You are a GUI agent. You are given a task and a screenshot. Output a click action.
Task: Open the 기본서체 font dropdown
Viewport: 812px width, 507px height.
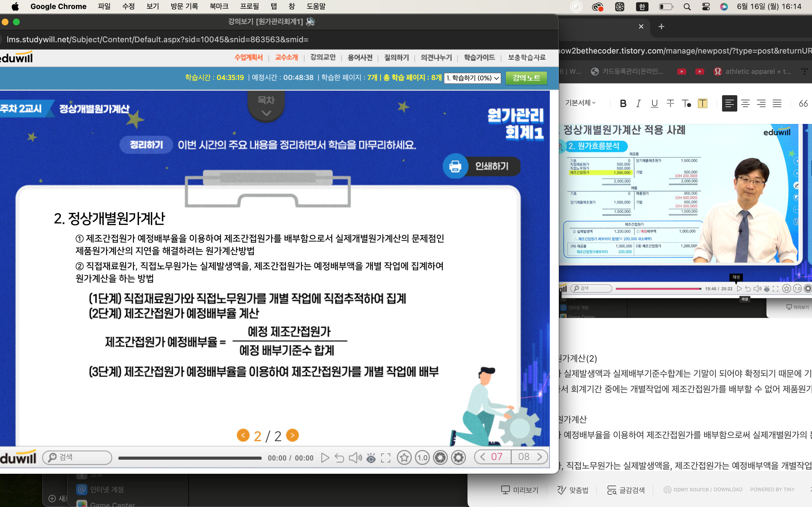tap(580, 103)
